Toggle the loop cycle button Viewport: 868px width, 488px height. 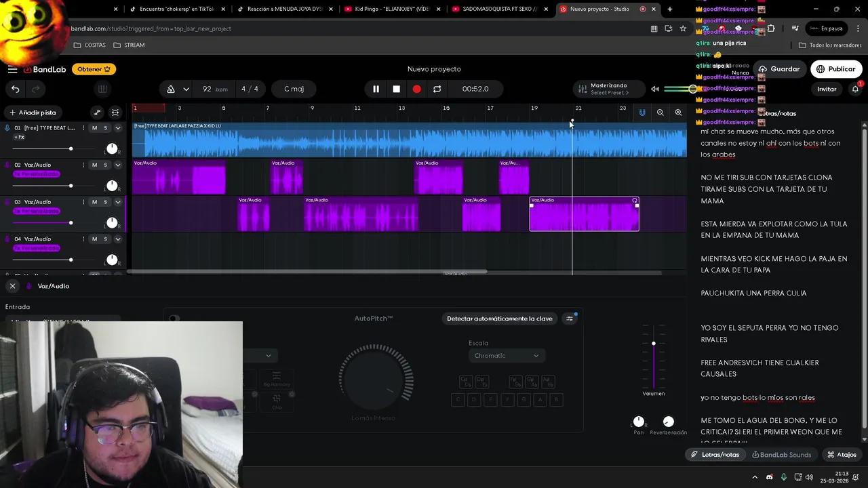[x=437, y=89]
